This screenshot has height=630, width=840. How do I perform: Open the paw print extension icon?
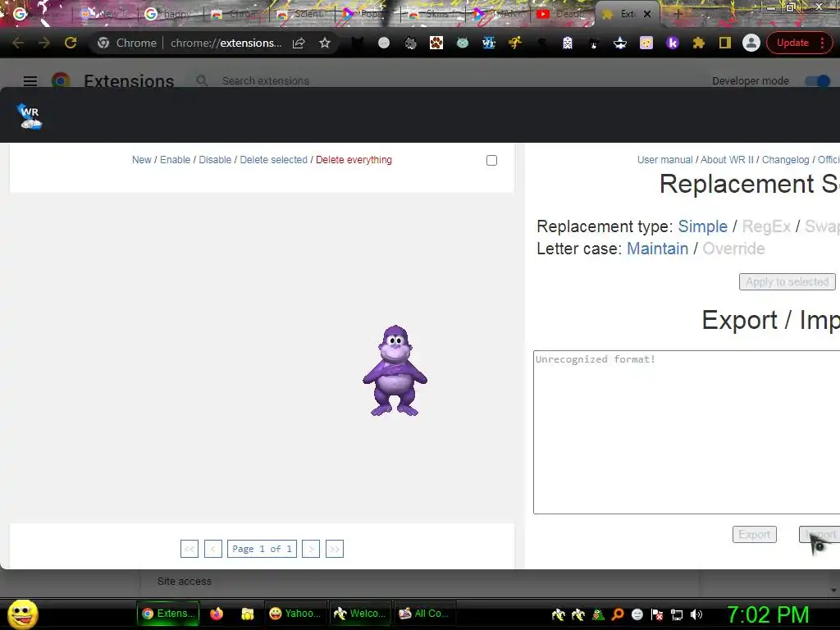[436, 43]
